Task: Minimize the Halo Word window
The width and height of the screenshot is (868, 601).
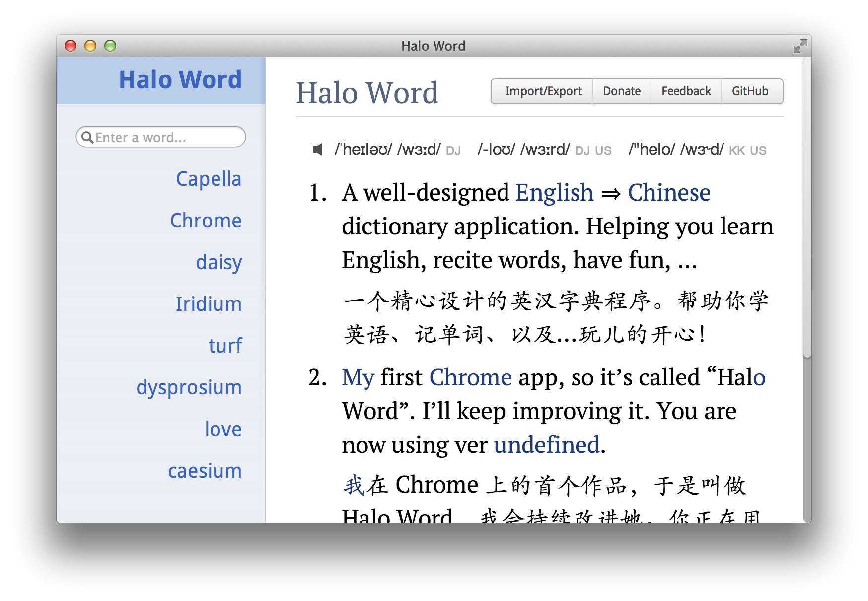Action: click(x=90, y=46)
